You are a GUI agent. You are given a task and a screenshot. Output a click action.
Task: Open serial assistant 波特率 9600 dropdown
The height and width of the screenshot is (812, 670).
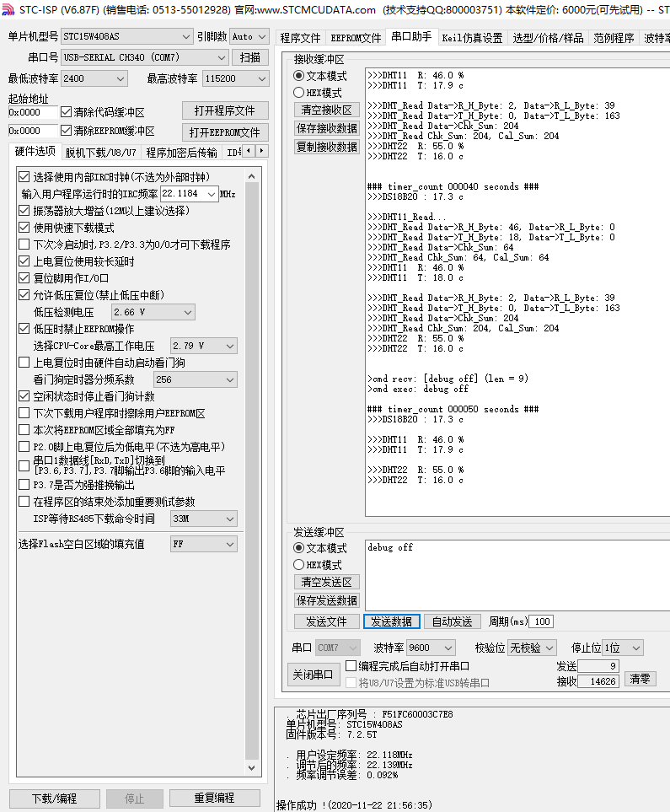coord(431,648)
